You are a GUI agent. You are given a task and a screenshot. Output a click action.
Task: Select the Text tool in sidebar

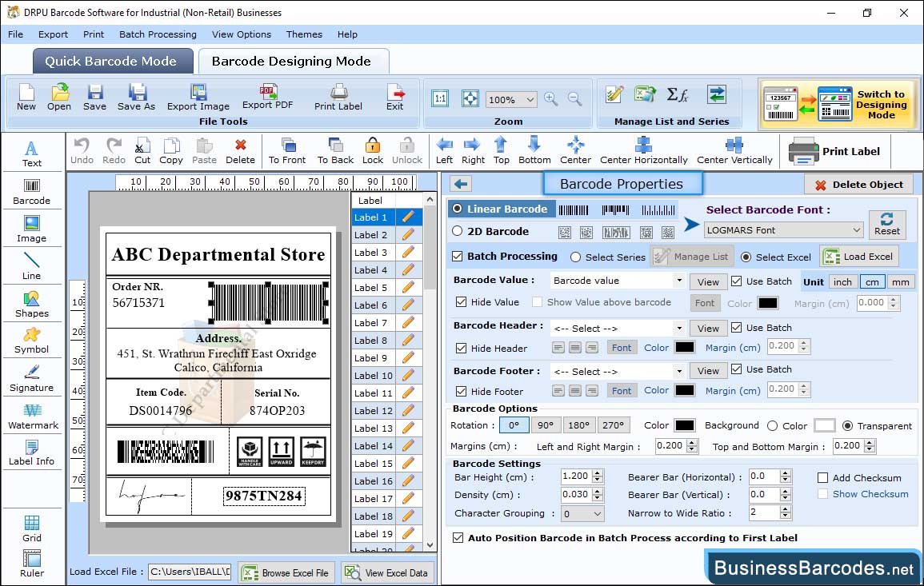pos(32,154)
